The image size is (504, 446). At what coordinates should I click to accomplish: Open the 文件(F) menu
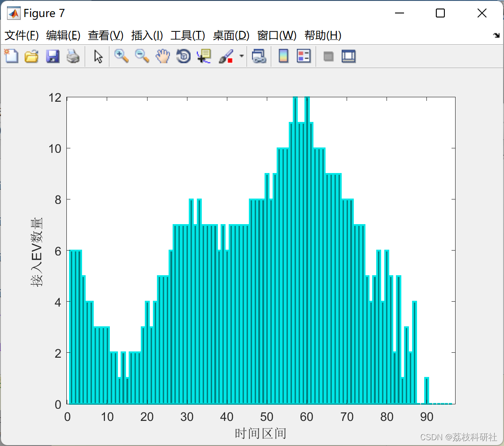22,35
